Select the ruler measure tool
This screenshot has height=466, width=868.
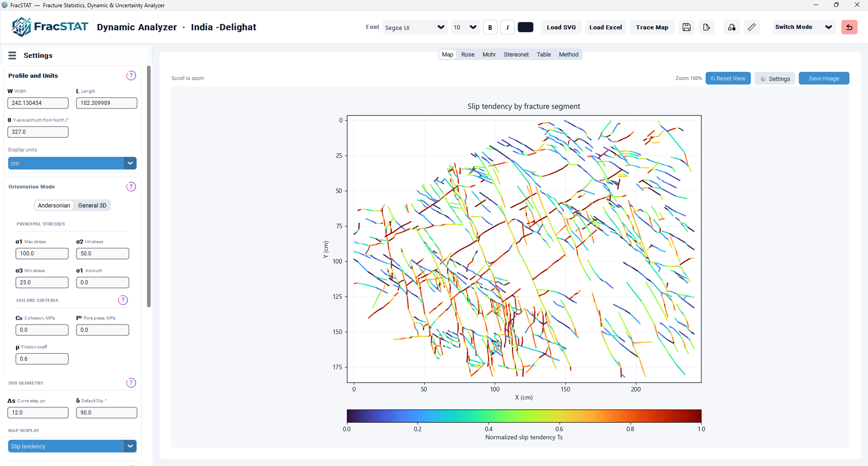[x=752, y=27]
